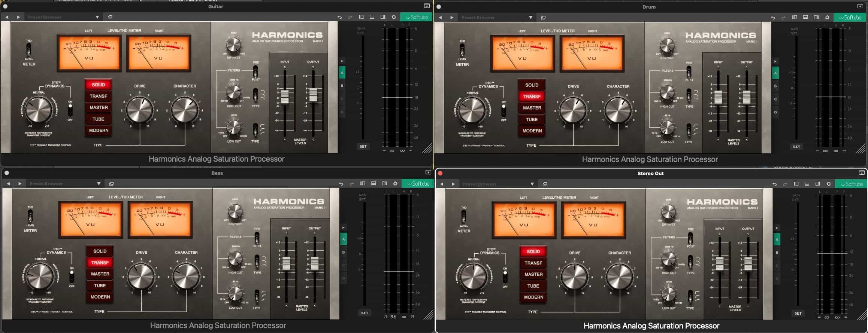Flip high cut type switch in Stereo Out
This screenshot has width=868, height=333.
(x=690, y=262)
